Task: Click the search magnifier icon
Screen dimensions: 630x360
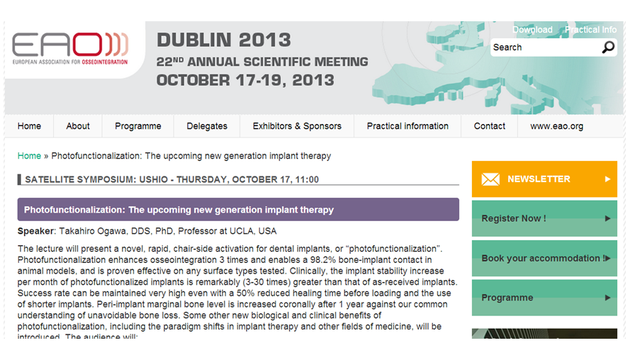Action: [608, 47]
